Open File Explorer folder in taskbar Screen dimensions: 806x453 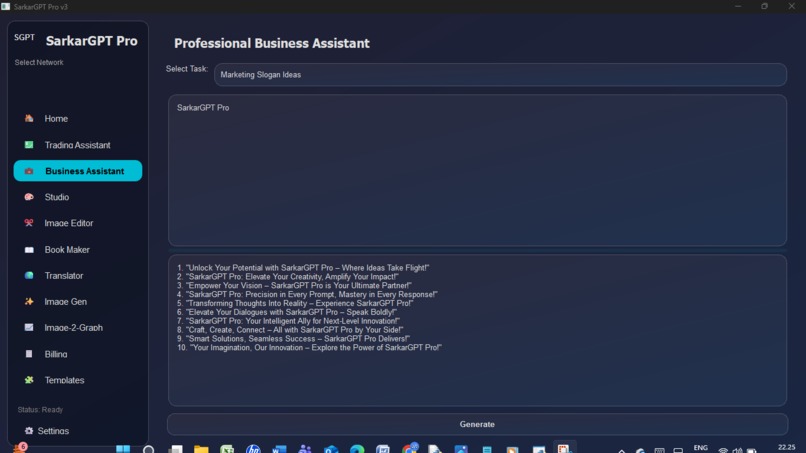(x=201, y=449)
